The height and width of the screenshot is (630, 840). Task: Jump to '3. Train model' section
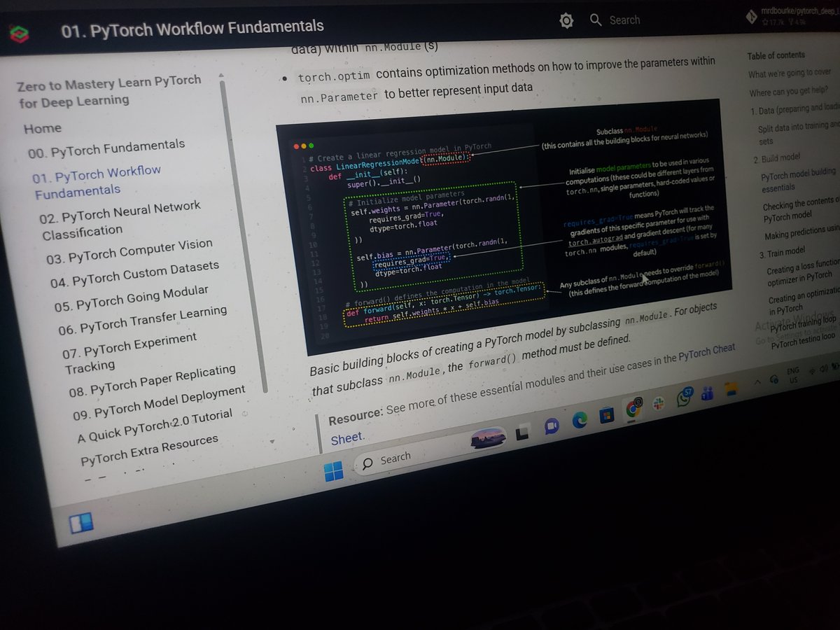(782, 253)
